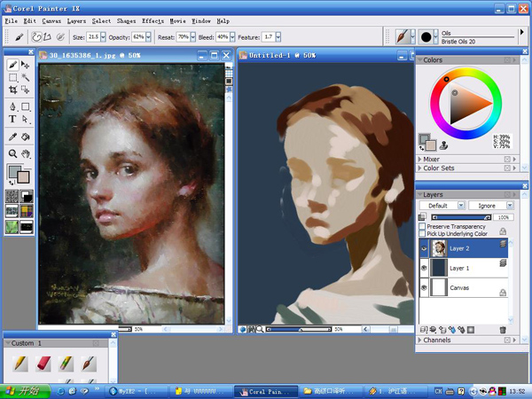The height and width of the screenshot is (399, 532).
Task: Select the Pen tool
Action: click(13, 106)
